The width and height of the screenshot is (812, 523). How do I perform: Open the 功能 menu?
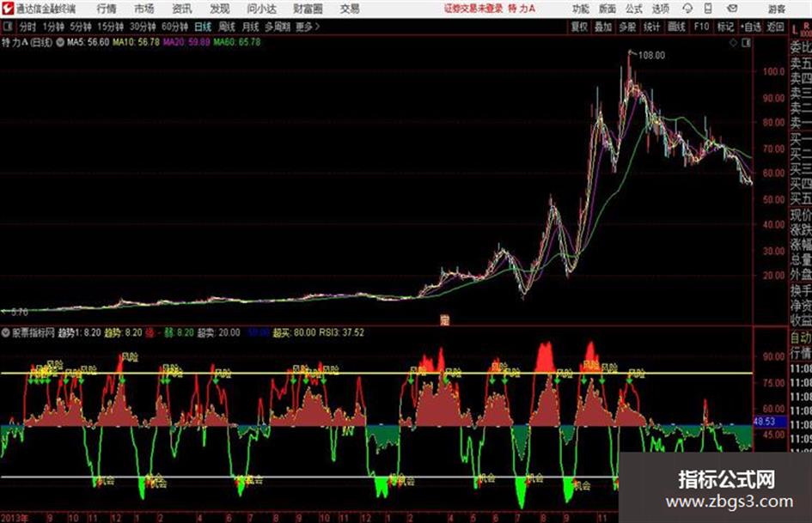pyautogui.click(x=581, y=9)
